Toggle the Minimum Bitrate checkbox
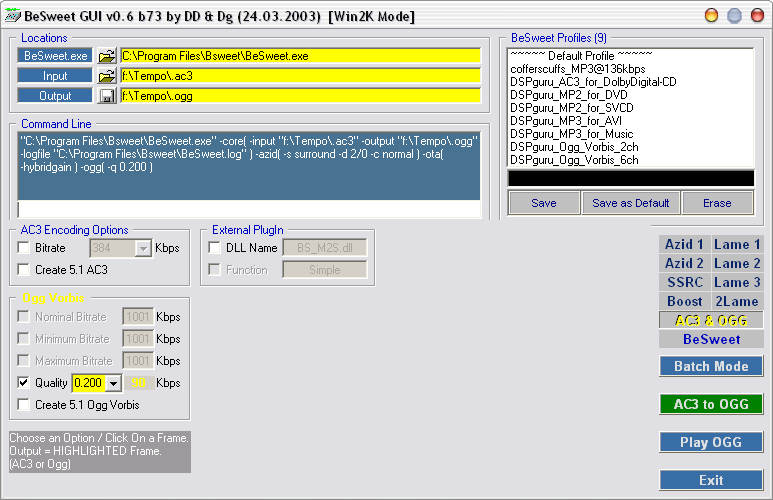 (x=23, y=338)
